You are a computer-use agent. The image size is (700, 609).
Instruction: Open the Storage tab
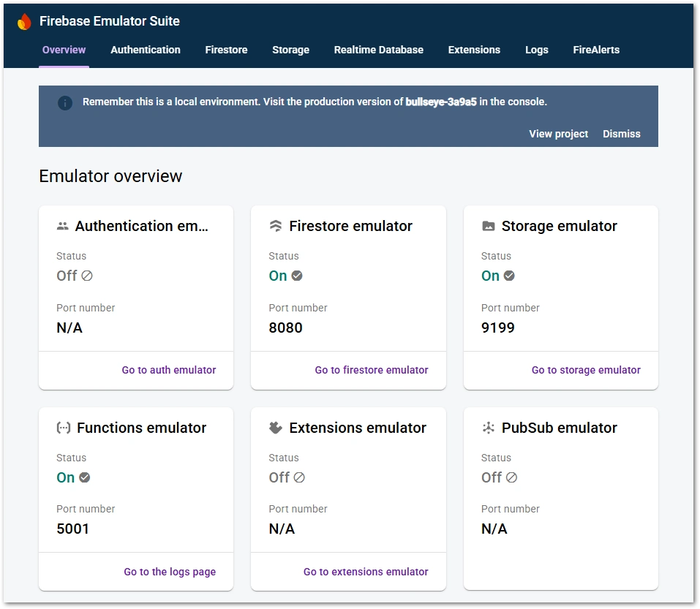tap(290, 50)
